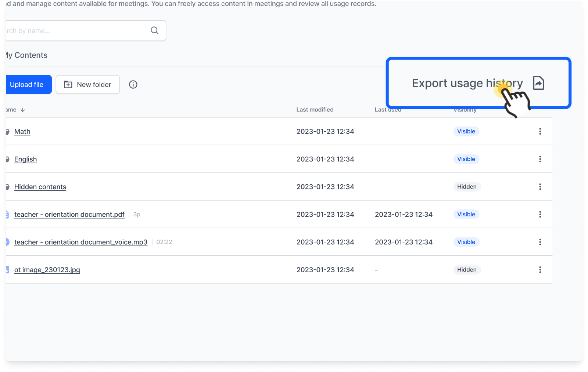Click Visible badge on English row

tap(466, 159)
